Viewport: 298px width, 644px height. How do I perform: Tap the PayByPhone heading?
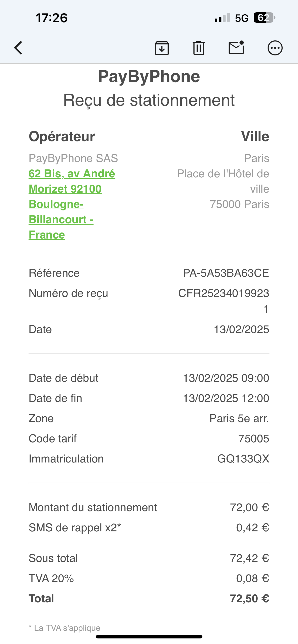(x=149, y=76)
